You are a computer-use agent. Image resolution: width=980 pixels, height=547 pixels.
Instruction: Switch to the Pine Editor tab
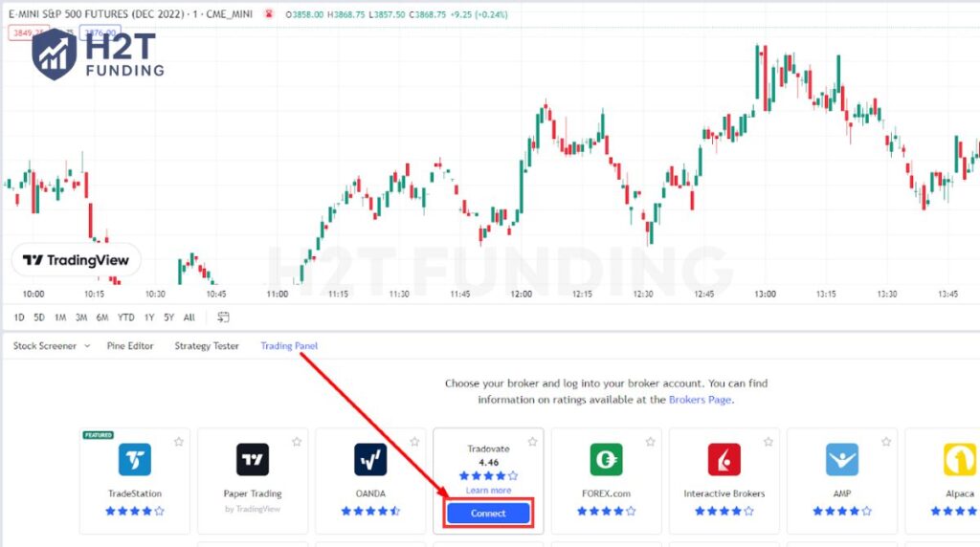(129, 346)
